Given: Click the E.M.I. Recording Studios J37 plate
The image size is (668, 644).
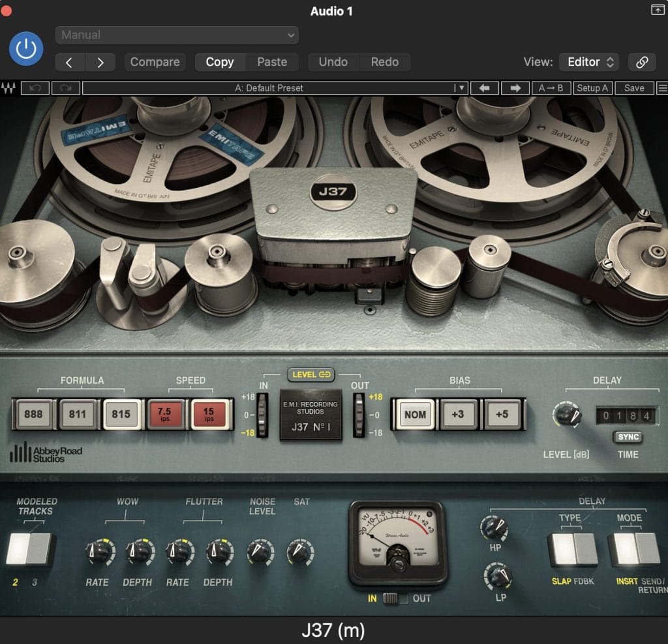Looking at the screenshot, I should point(311,416).
